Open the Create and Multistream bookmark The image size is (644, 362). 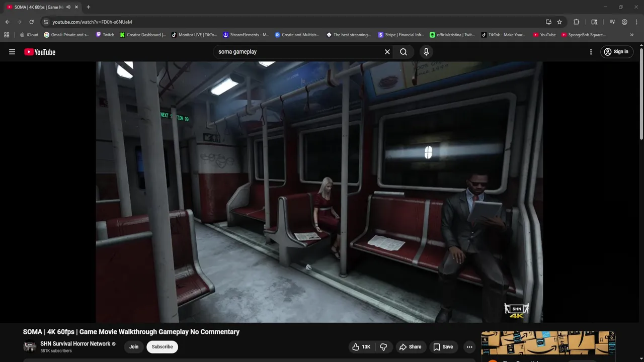click(297, 35)
